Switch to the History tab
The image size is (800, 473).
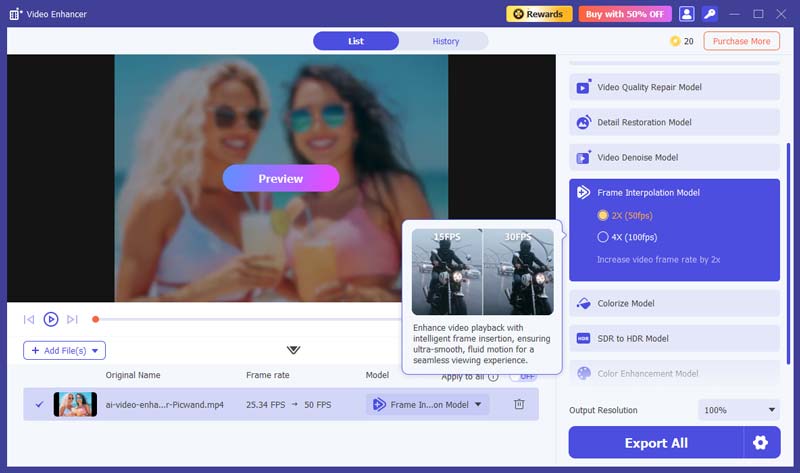click(446, 41)
